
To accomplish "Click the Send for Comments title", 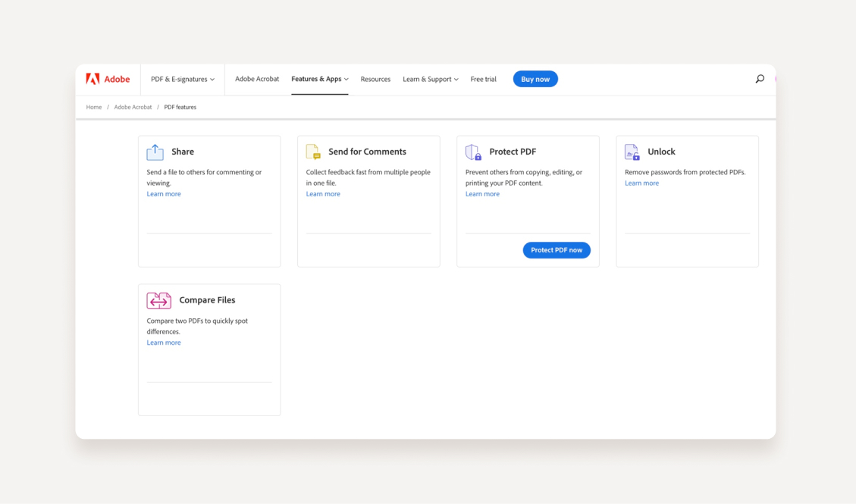I will [368, 152].
